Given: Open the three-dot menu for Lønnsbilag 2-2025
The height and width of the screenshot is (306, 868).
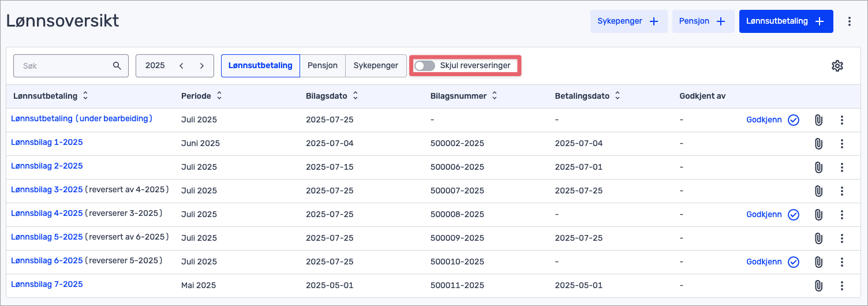Looking at the screenshot, I should (841, 167).
